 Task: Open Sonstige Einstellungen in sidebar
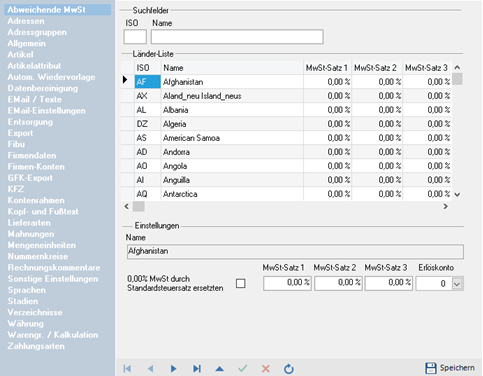tap(53, 279)
